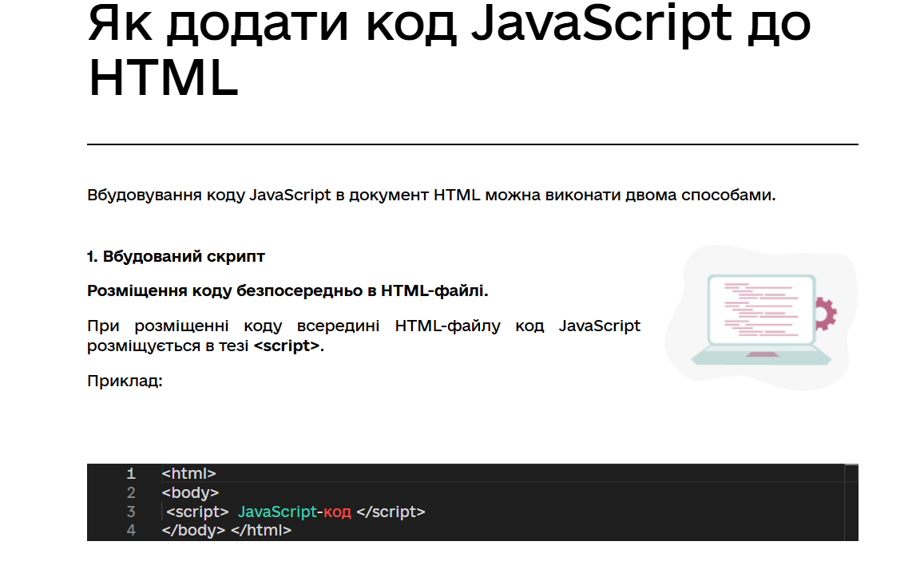The width and height of the screenshot is (924, 569).
Task: Click the opening '<script>' tag in code
Action: pos(198,512)
